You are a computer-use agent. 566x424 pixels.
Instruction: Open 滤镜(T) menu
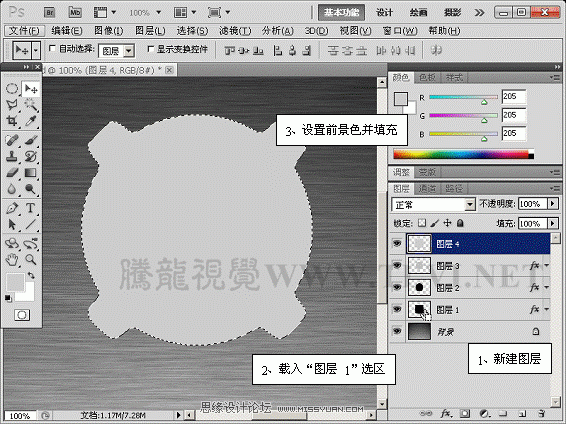235,31
